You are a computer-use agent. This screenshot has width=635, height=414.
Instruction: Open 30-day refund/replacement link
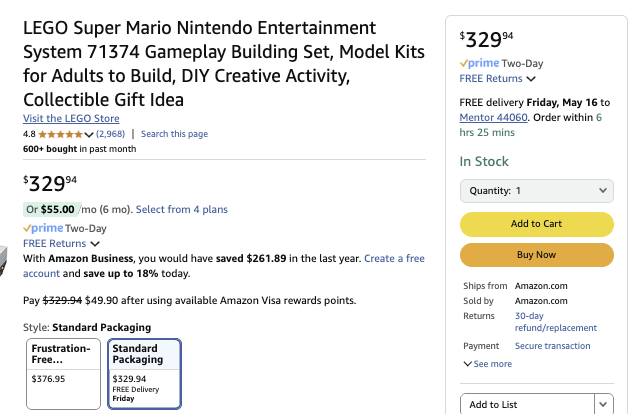click(x=555, y=321)
